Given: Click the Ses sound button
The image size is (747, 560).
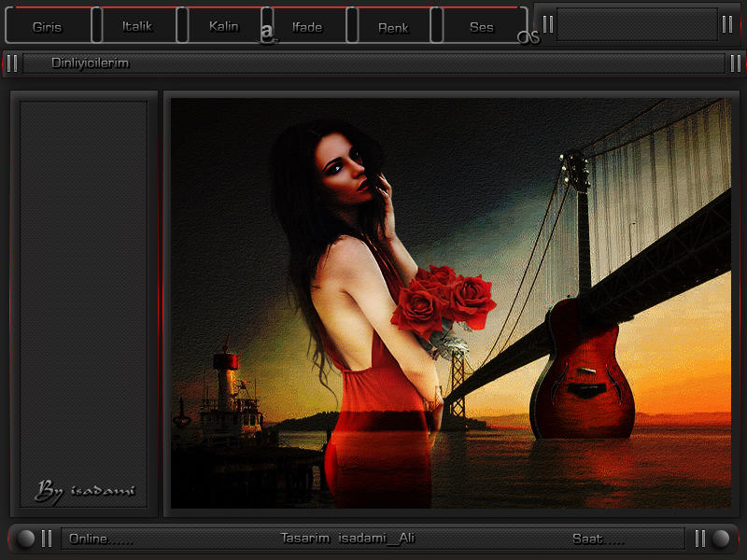Looking at the screenshot, I should [x=482, y=27].
